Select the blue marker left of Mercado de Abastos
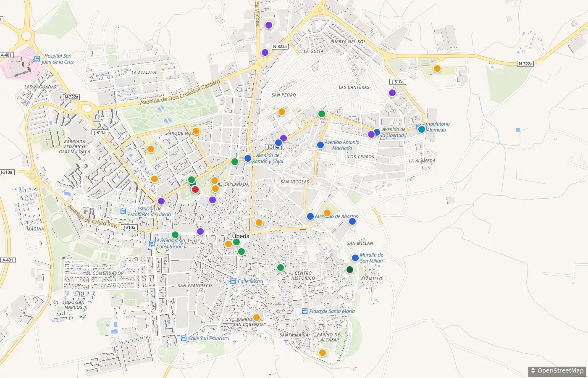This screenshot has height=378, width=588. (310, 216)
